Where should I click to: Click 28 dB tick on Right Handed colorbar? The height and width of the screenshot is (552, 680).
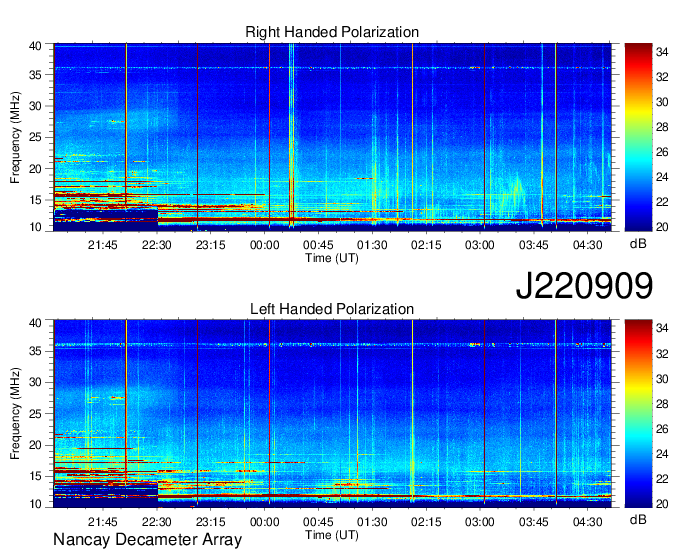tap(662, 127)
